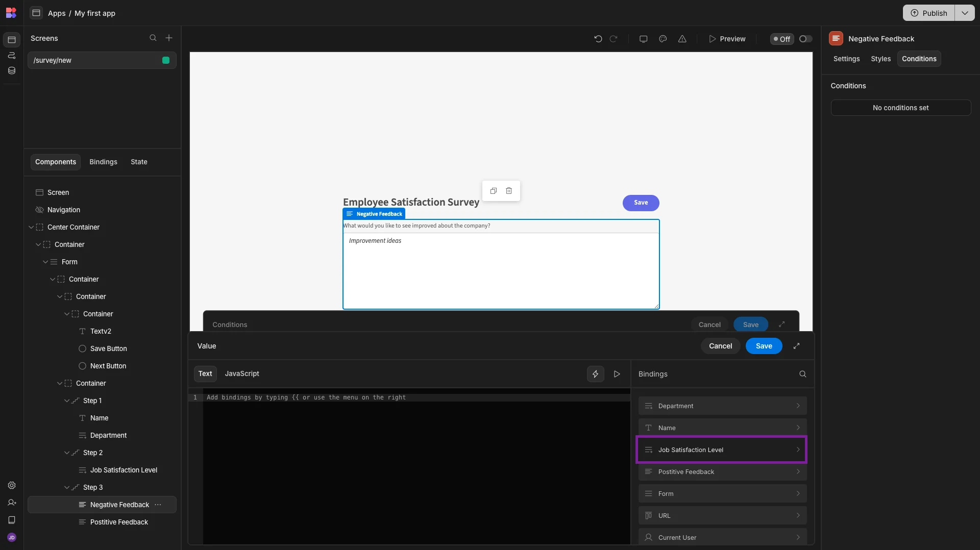Viewport: 980px width, 550px height.
Task: Toggle the Off switch in the toolbar
Action: [x=806, y=39]
